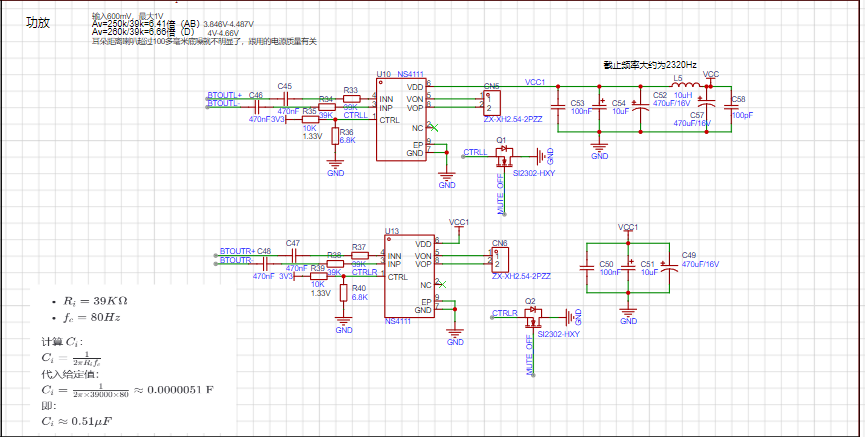Click the CTRLR net label near Q2
Image resolution: width=865 pixels, height=437 pixels.
[504, 313]
